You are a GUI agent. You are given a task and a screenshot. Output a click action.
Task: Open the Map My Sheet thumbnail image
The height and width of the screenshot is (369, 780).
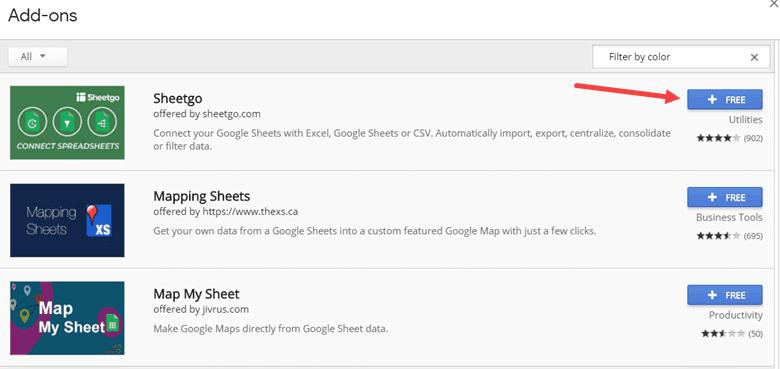tap(67, 318)
